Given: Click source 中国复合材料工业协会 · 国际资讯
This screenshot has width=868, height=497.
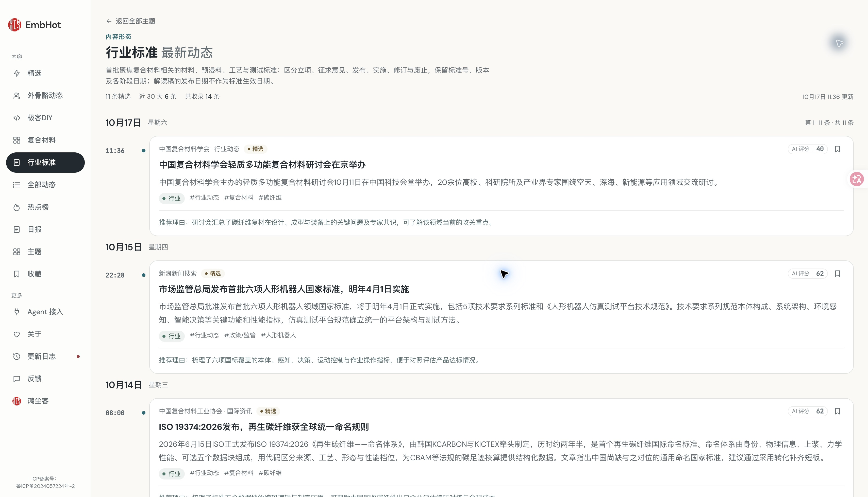Looking at the screenshot, I should click(x=206, y=411).
